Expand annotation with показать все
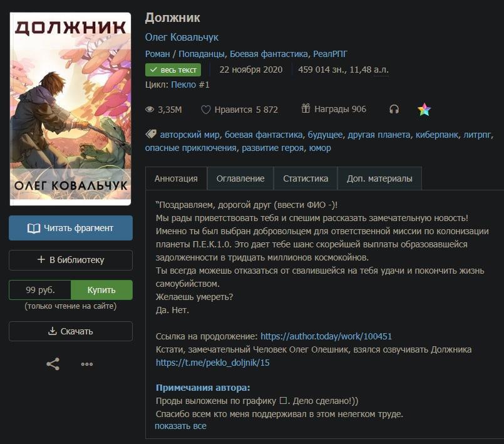 (181, 426)
